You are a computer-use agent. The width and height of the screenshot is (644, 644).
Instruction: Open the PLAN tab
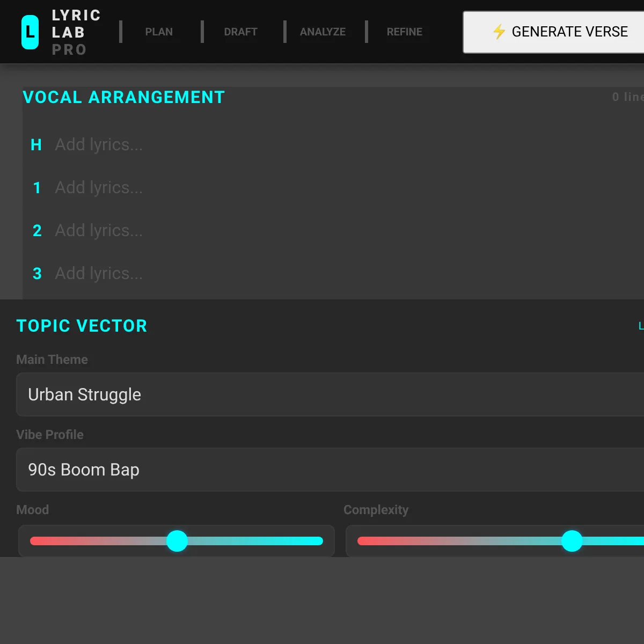click(159, 32)
